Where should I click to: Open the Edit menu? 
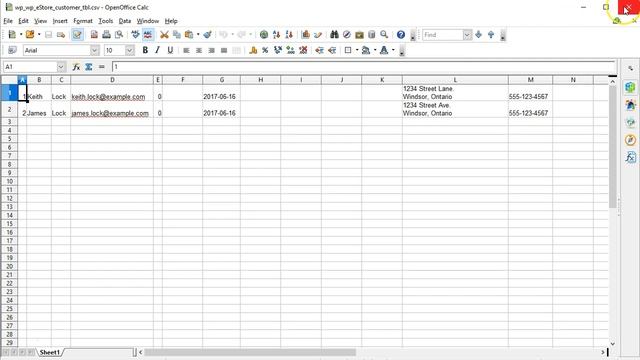coord(23,21)
